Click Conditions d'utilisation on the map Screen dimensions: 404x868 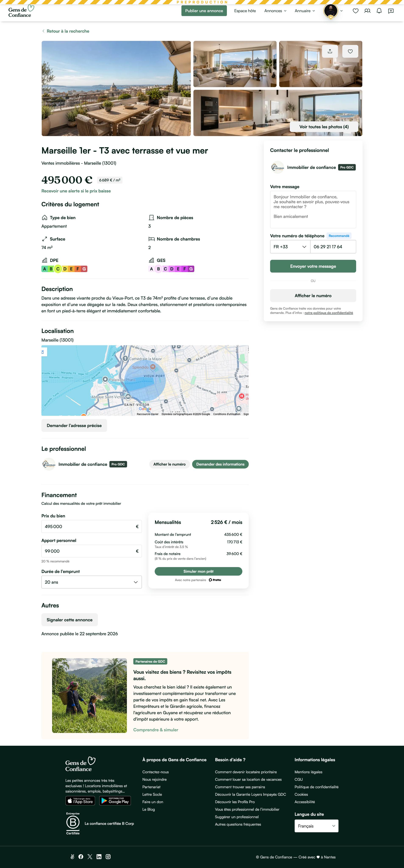(x=226, y=414)
